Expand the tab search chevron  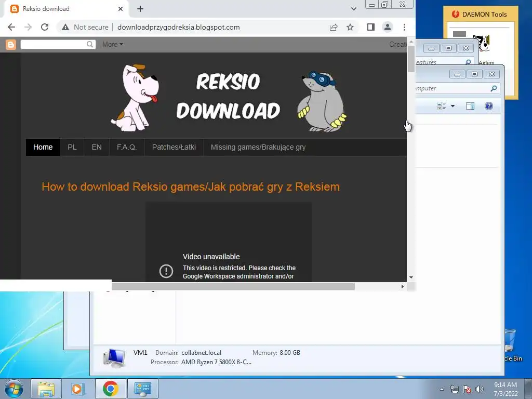(x=353, y=9)
